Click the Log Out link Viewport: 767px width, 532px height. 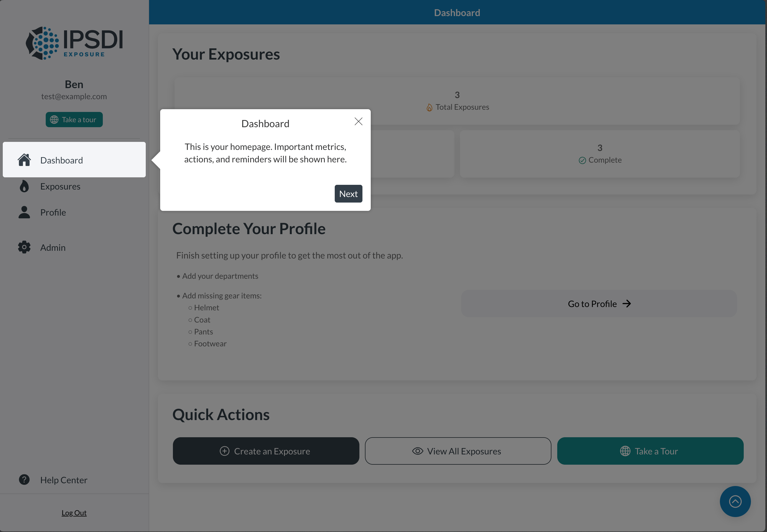(x=74, y=513)
